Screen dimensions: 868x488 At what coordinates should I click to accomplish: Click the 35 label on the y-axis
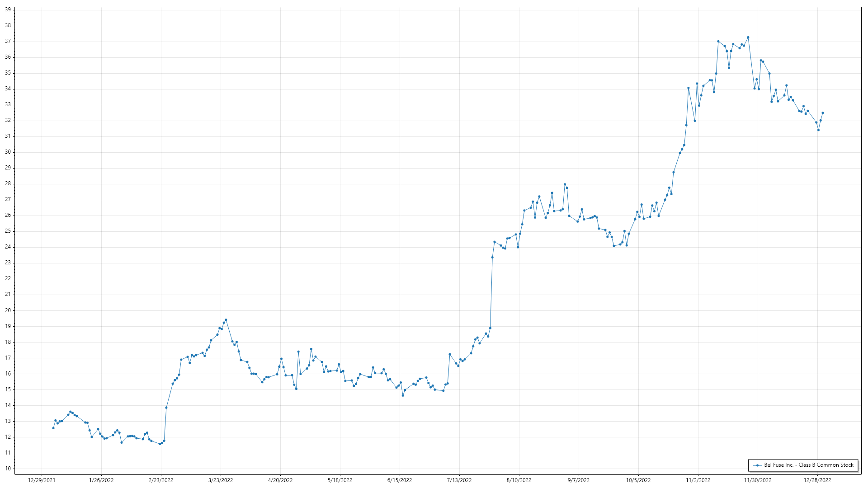point(8,73)
